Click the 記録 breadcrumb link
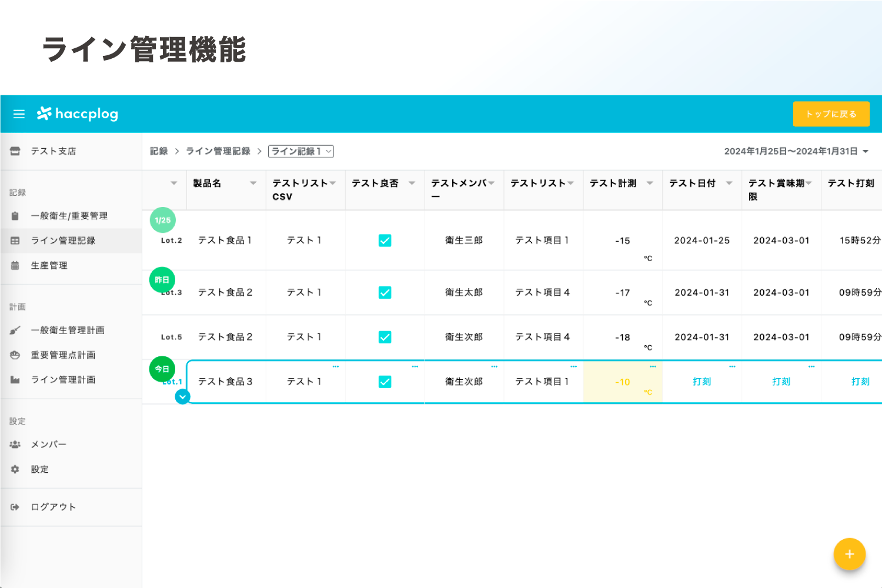The image size is (882, 588). click(x=159, y=151)
